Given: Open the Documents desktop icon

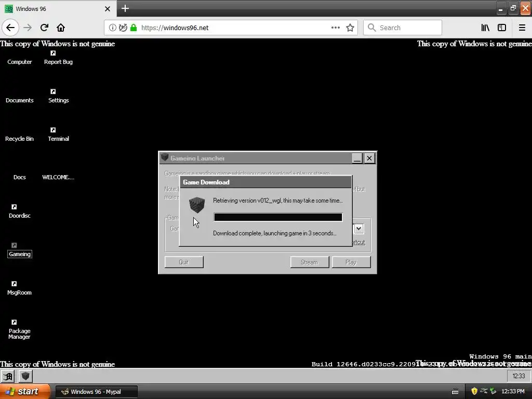Looking at the screenshot, I should [x=19, y=100].
